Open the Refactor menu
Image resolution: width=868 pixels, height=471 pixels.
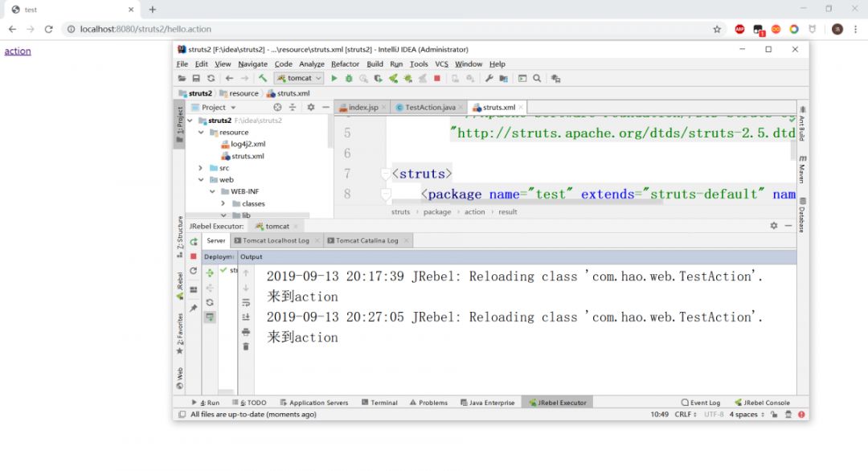[x=345, y=64]
